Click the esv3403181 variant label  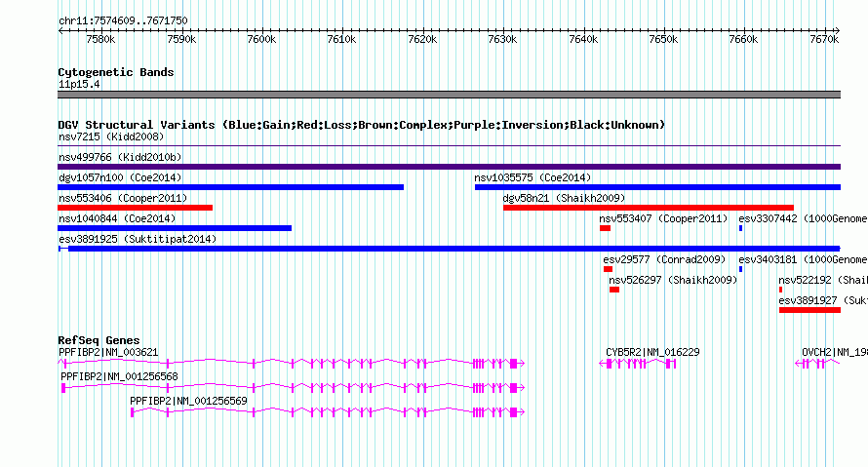803,259
